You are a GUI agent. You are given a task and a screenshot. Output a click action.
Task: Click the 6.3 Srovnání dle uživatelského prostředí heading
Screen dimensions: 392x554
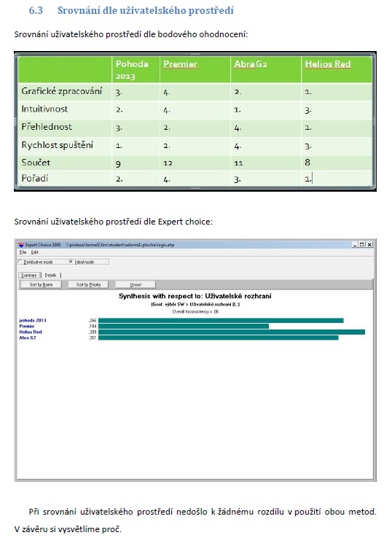pos(131,10)
